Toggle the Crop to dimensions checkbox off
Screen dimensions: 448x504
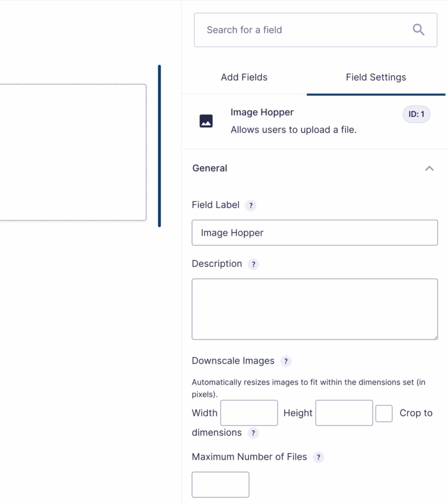(x=384, y=413)
